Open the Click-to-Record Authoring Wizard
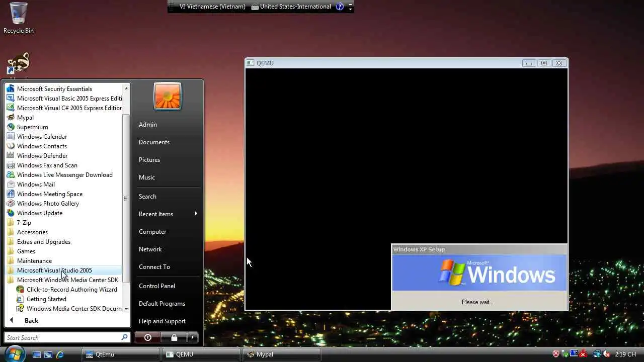The image size is (644, 362). point(68,290)
